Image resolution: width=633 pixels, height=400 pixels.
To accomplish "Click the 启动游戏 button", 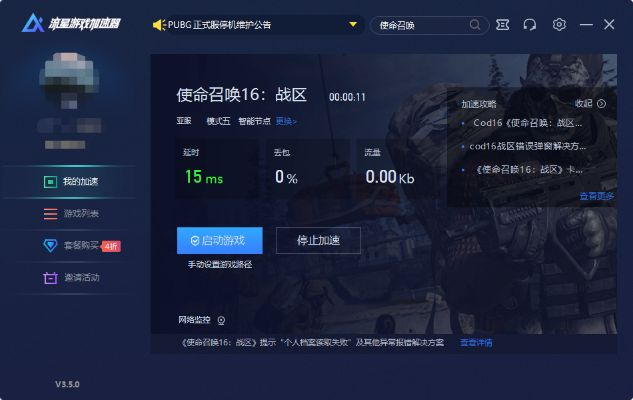I will click(x=219, y=241).
